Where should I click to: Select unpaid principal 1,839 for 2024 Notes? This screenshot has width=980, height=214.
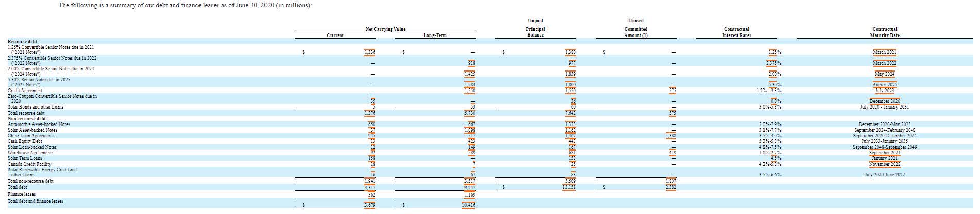tap(570, 74)
